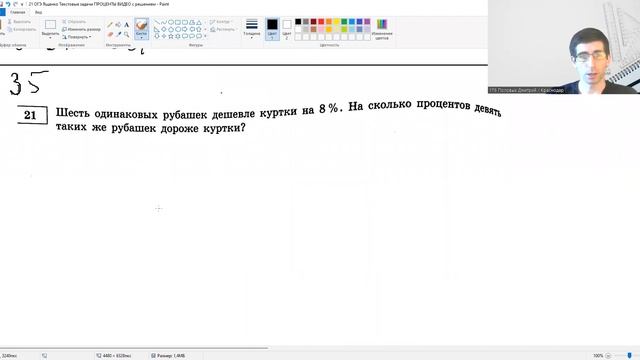Click the horizontal scrollbar thumb at bottom
Image resolution: width=640 pixels, height=360 pixels.
pyautogui.click(x=134, y=348)
